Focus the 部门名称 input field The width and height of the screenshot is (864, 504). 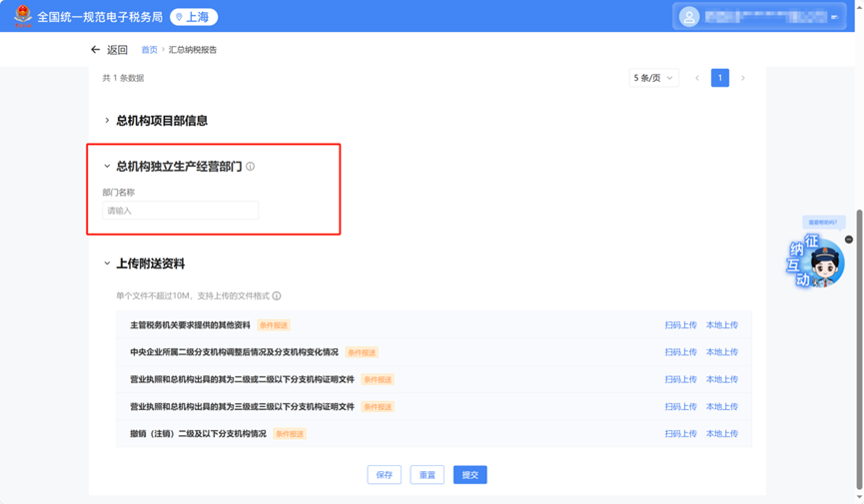[x=181, y=211]
